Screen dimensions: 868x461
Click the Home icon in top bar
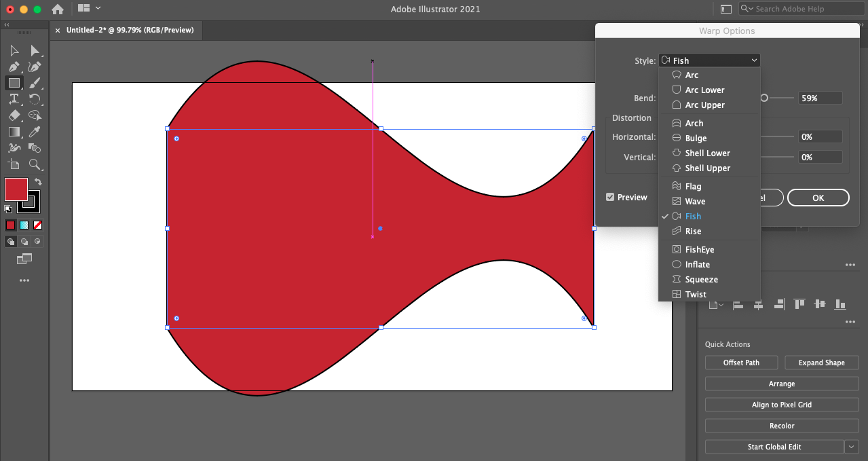[x=58, y=9]
